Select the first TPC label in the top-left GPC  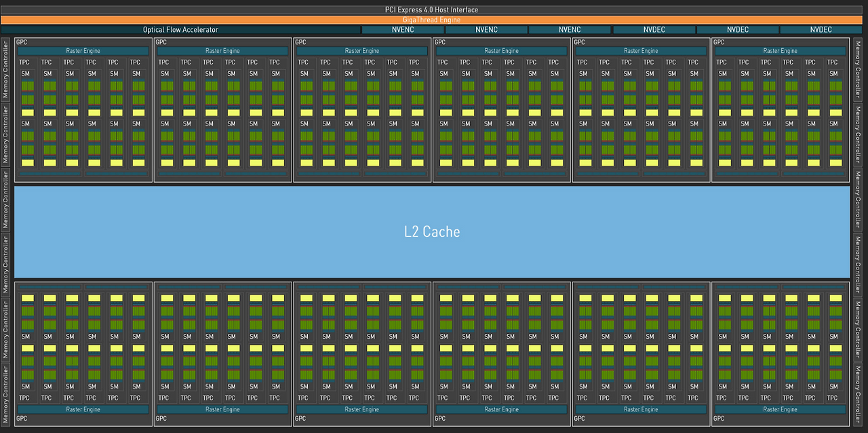coord(24,62)
